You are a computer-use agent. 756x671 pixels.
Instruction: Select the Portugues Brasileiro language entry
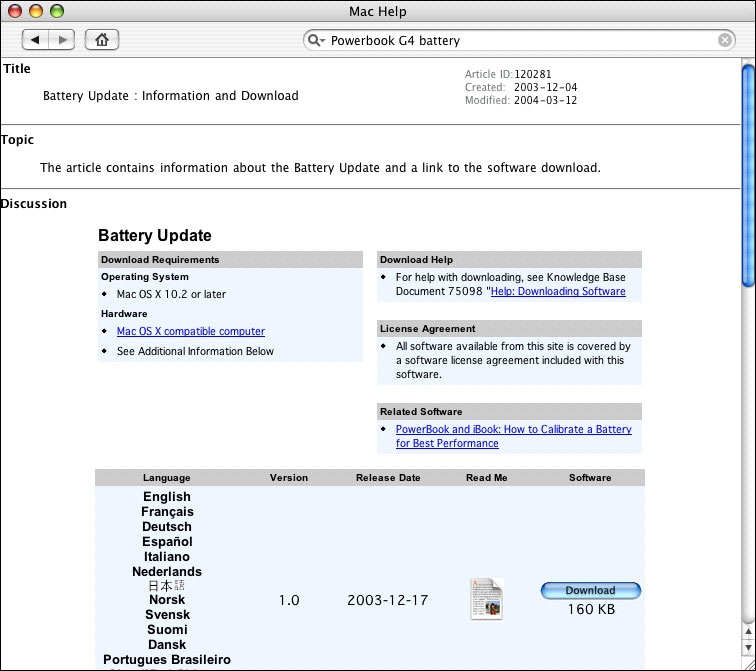167,659
